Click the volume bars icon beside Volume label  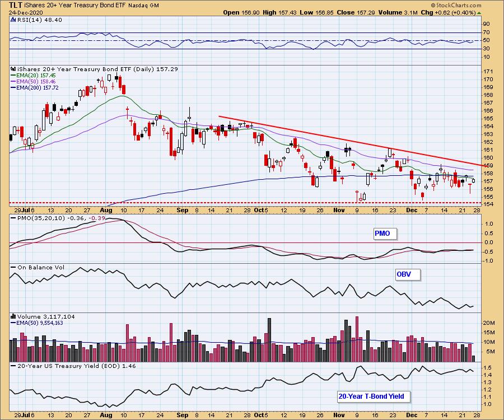point(13,316)
